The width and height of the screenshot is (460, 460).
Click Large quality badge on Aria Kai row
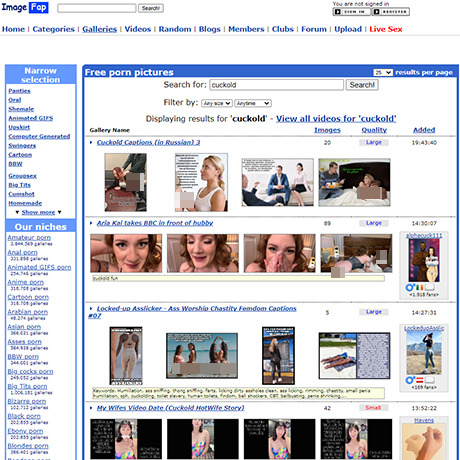[374, 223]
